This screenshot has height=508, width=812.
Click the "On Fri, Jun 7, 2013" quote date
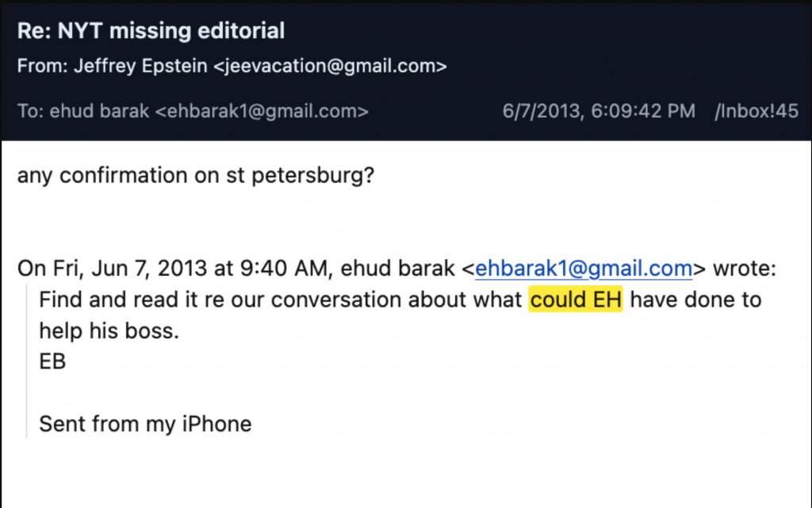[113, 269]
